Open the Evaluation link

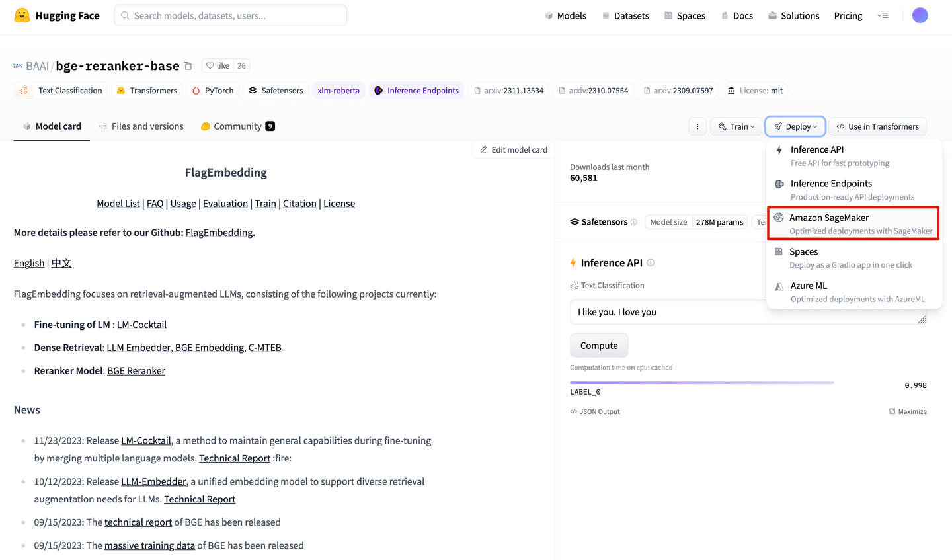point(225,204)
